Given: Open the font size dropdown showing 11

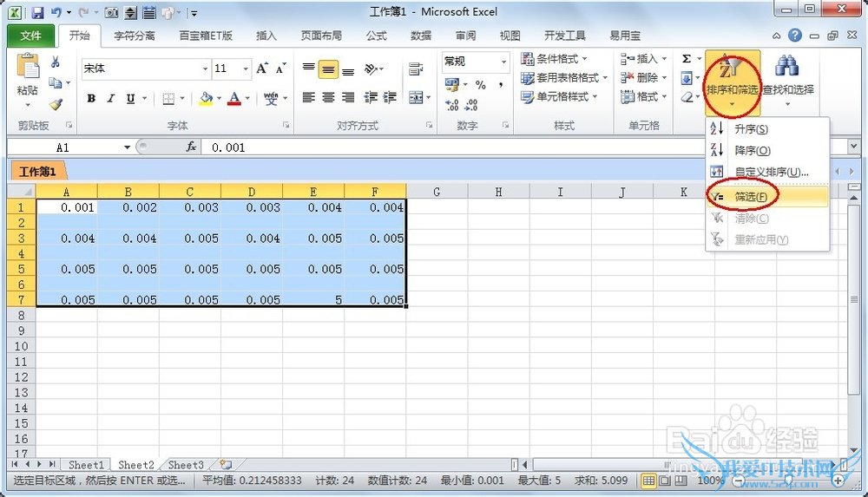Looking at the screenshot, I should point(246,69).
